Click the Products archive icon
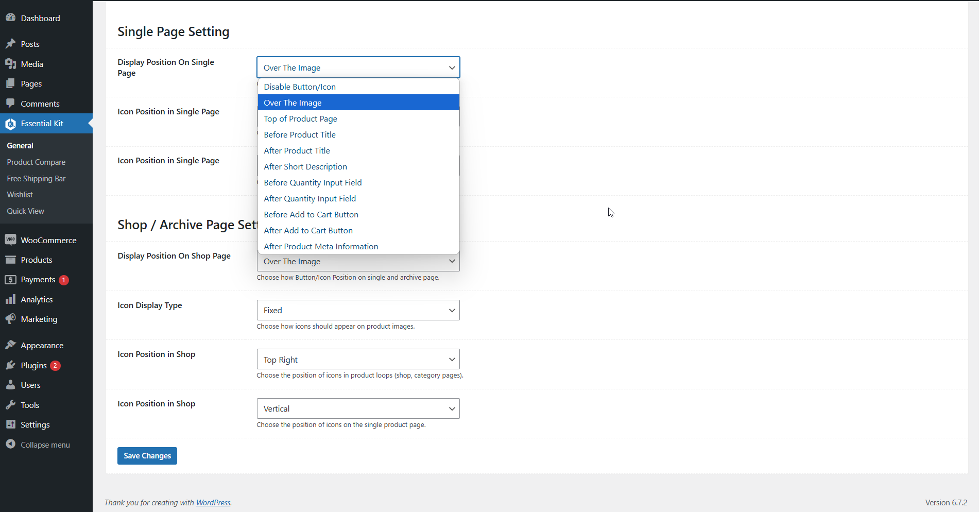980x512 pixels. tap(10, 260)
